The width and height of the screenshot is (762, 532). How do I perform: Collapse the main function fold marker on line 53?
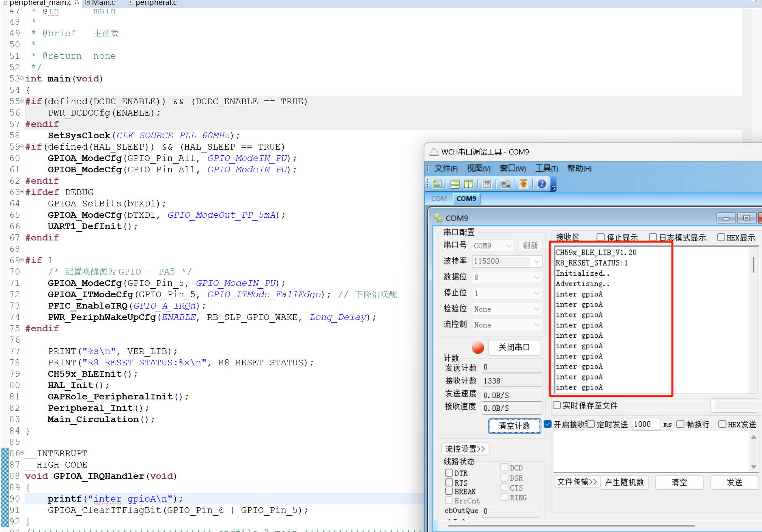coord(22,78)
